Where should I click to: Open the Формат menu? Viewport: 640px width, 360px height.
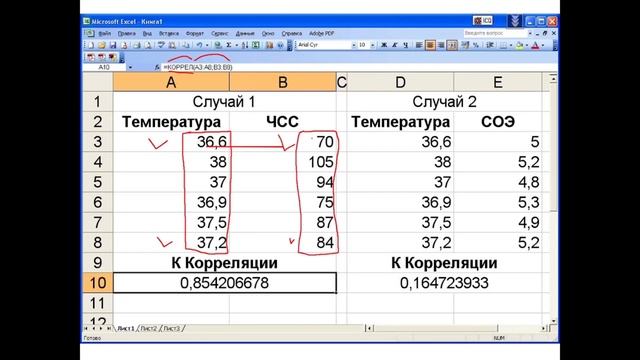pos(195,33)
